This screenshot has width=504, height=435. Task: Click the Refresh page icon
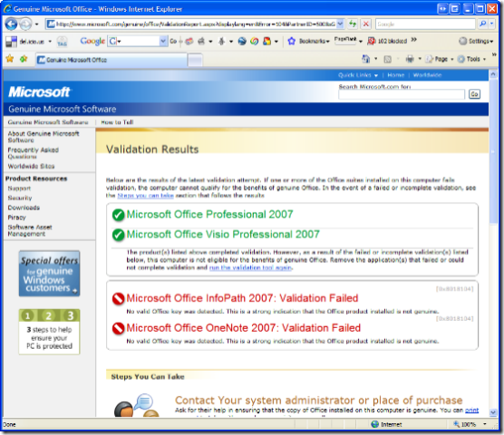(x=353, y=24)
